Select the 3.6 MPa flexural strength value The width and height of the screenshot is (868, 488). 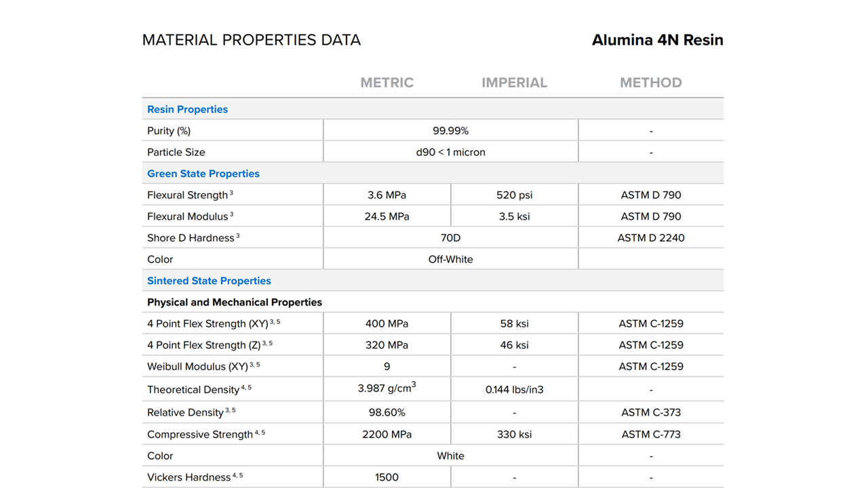387,195
